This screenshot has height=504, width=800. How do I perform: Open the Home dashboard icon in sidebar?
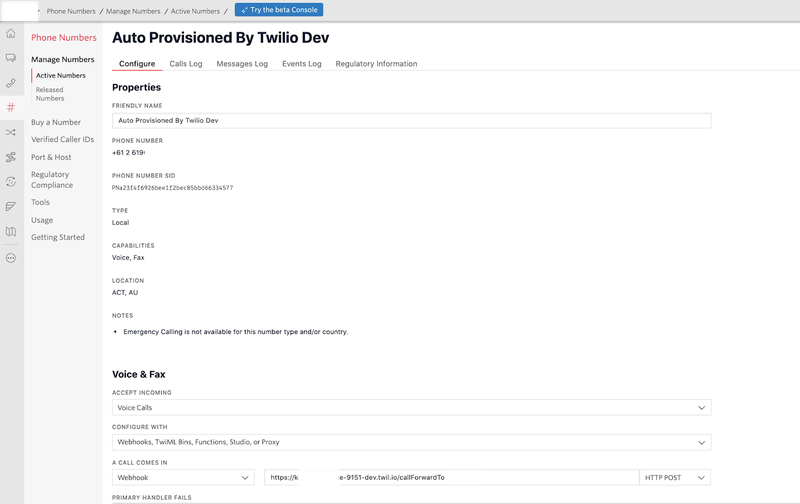click(11, 34)
